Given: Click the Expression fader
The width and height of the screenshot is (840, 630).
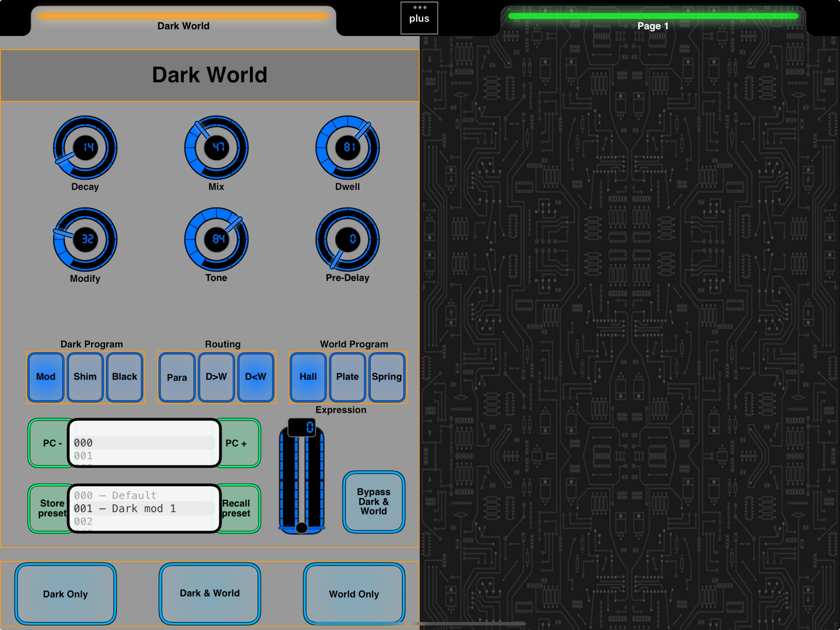Looking at the screenshot, I should pos(302,480).
